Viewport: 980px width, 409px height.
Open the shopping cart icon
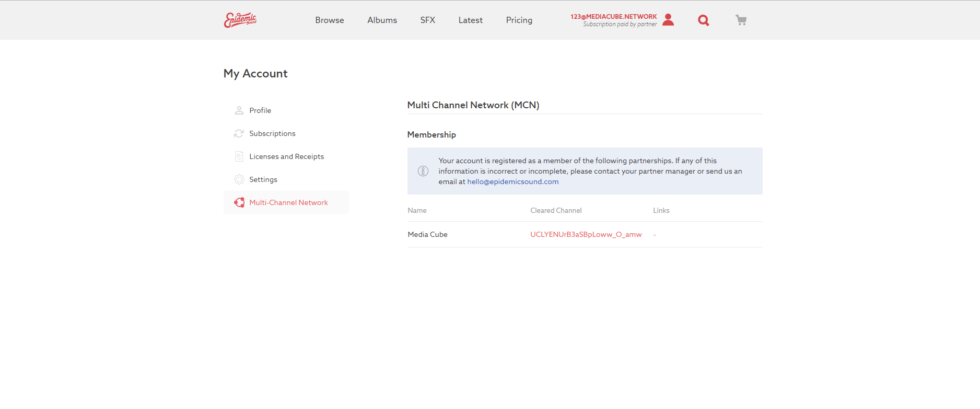tap(741, 20)
